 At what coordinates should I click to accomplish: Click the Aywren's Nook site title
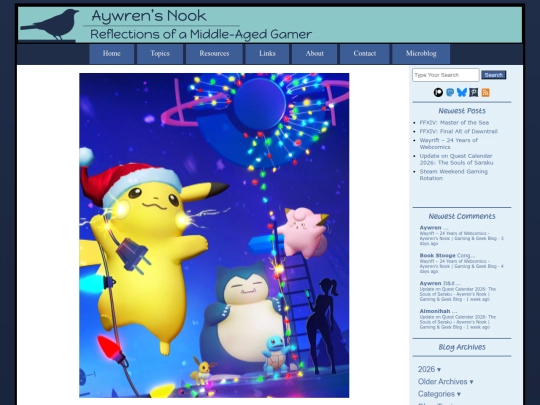[x=149, y=16]
